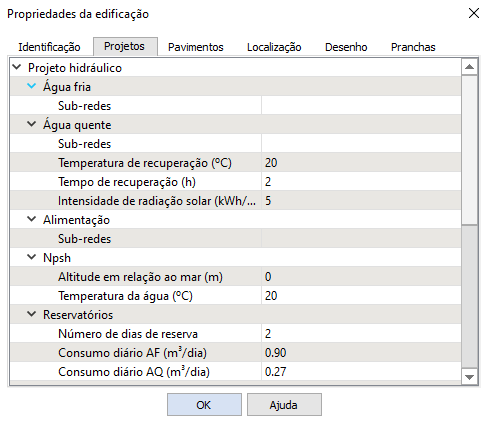Image resolution: width=488 pixels, height=422 pixels.
Task: Collapse the Reservatórios section chevron
Action: 31,314
